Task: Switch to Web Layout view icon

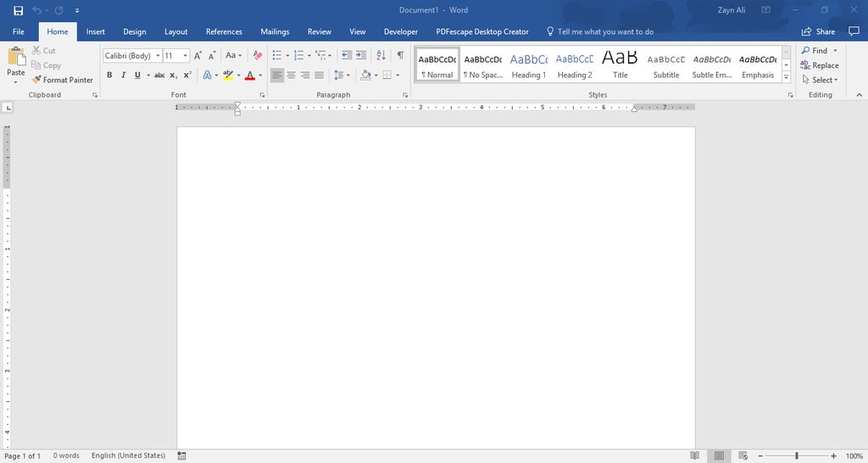Action: click(743, 456)
